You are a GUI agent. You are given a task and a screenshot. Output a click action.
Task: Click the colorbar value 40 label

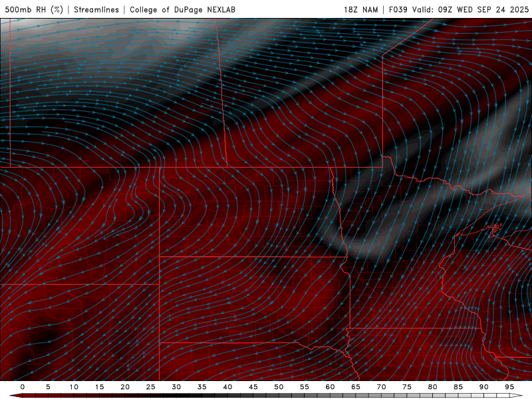click(227, 387)
